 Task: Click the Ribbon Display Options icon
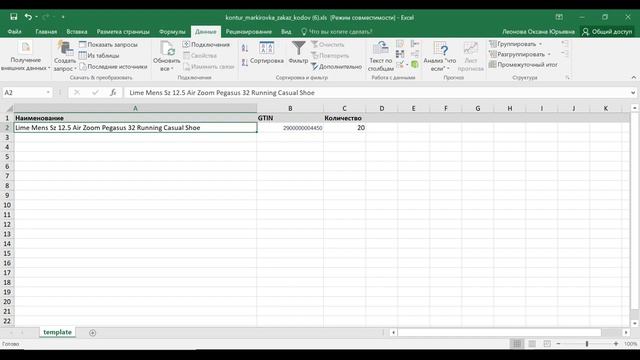pos(559,17)
